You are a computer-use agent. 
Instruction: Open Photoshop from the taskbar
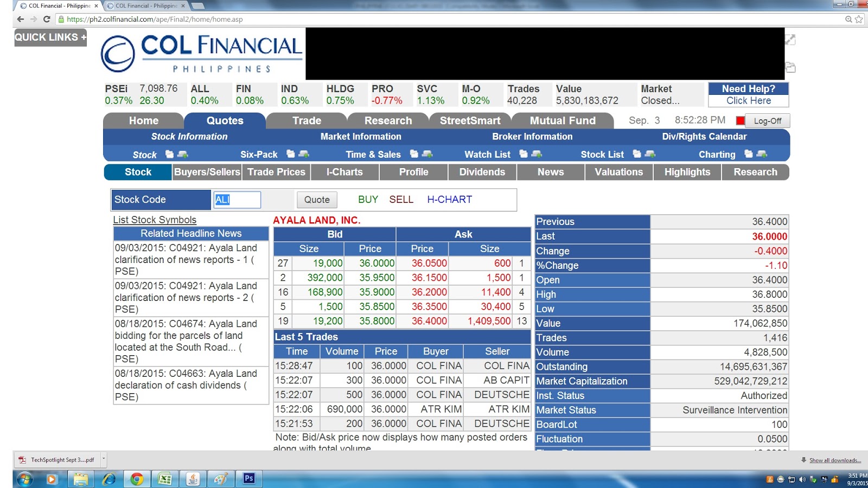249,478
